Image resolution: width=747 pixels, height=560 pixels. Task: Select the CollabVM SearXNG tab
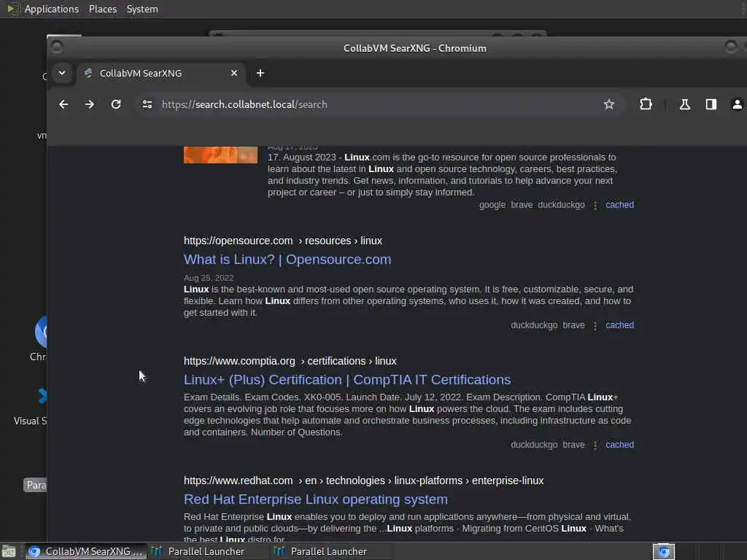pos(160,74)
